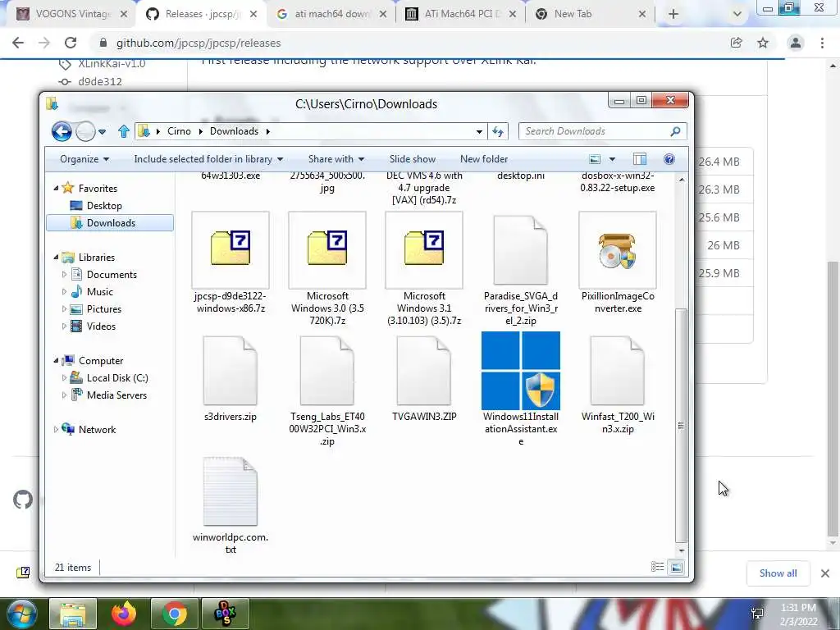Collapse the Libraries section
The width and height of the screenshot is (840, 630).
pos(57,257)
